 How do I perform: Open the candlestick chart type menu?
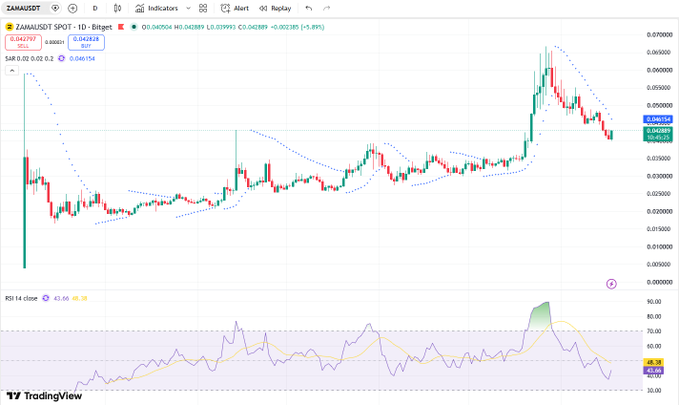coord(117,8)
